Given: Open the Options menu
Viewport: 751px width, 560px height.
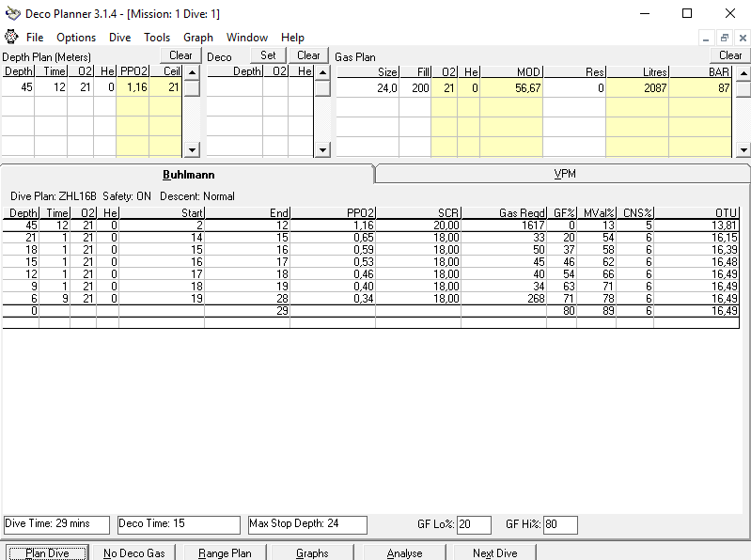Looking at the screenshot, I should [x=76, y=38].
